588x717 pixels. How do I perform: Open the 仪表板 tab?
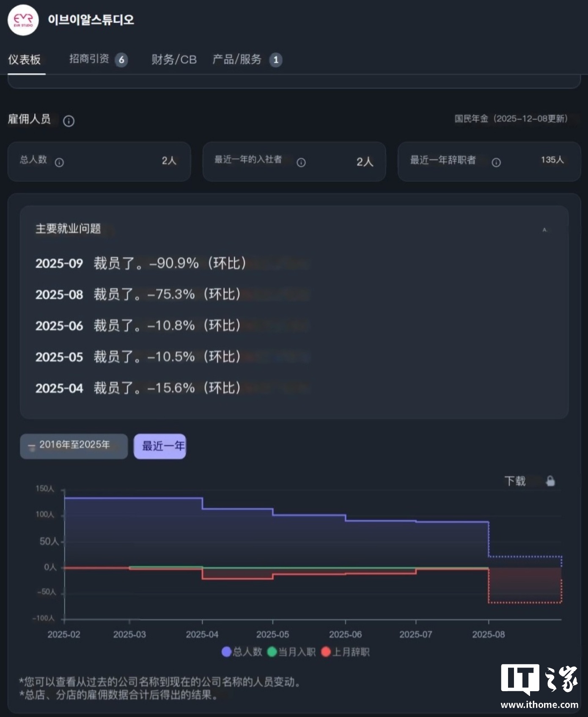click(x=25, y=60)
